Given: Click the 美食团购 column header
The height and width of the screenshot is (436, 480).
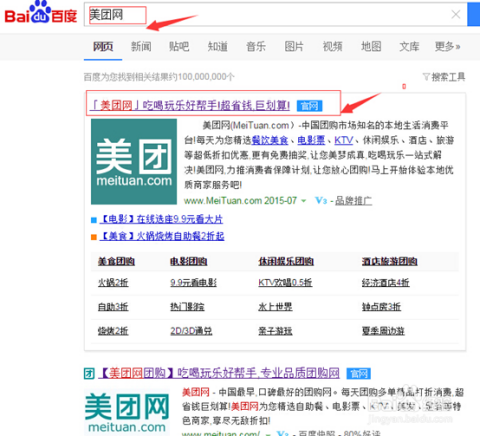Looking at the screenshot, I should click(116, 261).
